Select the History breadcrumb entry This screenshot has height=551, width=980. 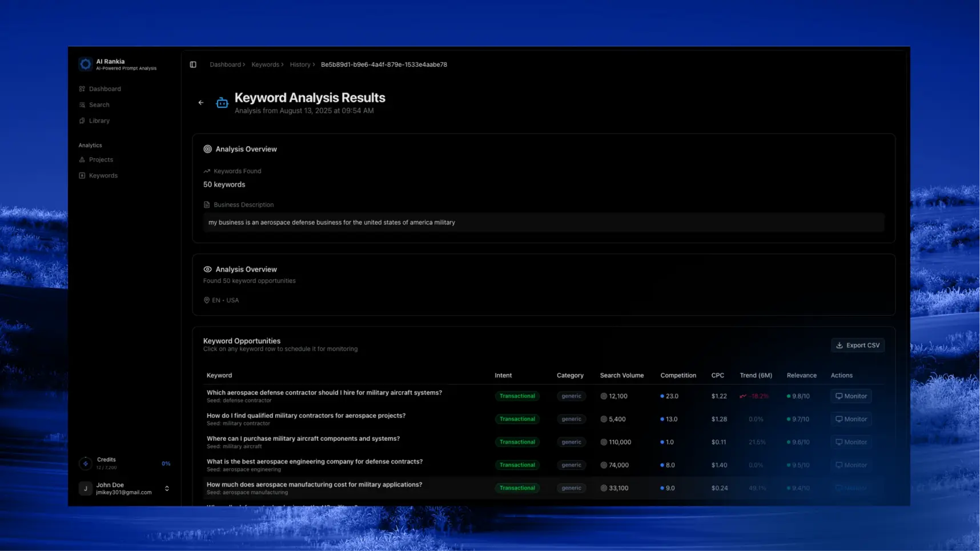pyautogui.click(x=300, y=65)
